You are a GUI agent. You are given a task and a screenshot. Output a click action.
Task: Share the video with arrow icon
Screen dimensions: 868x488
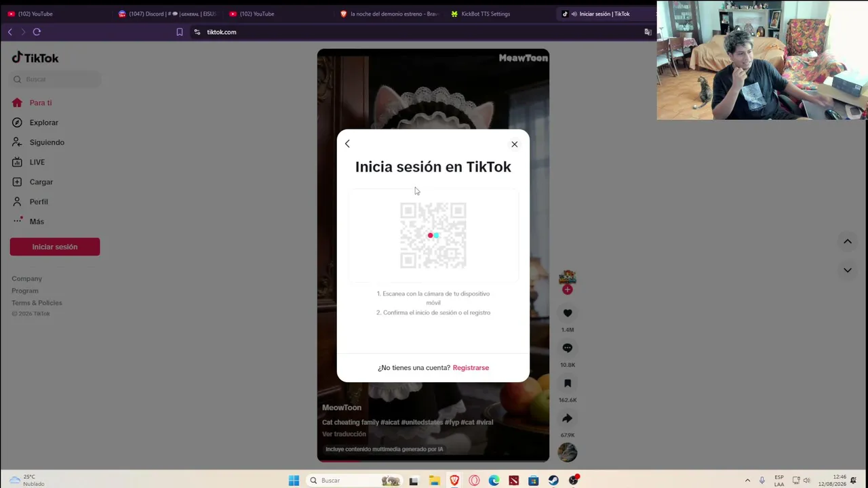pos(568,419)
